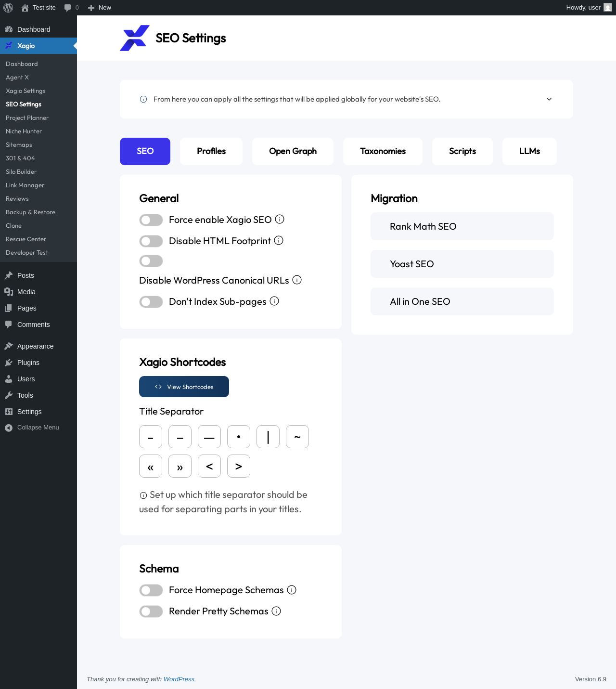Image resolution: width=616 pixels, height=689 pixels.
Task: Open the comments bubble icon in admin bar
Action: [67, 8]
